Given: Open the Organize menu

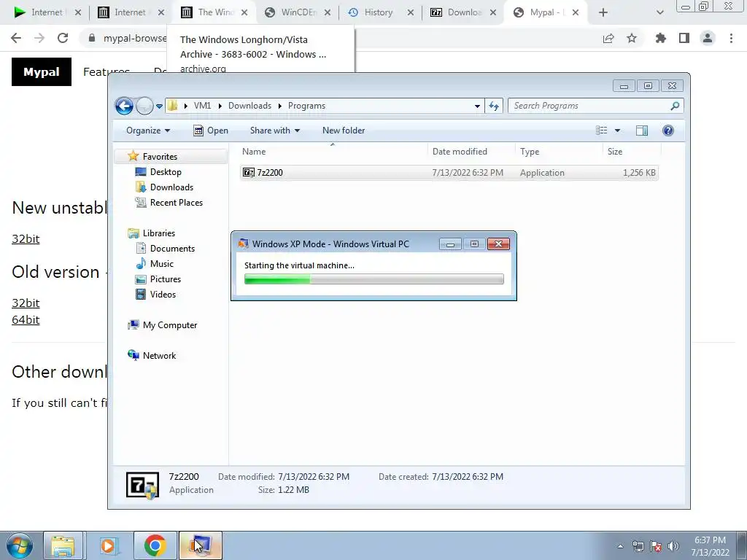Looking at the screenshot, I should [x=147, y=131].
